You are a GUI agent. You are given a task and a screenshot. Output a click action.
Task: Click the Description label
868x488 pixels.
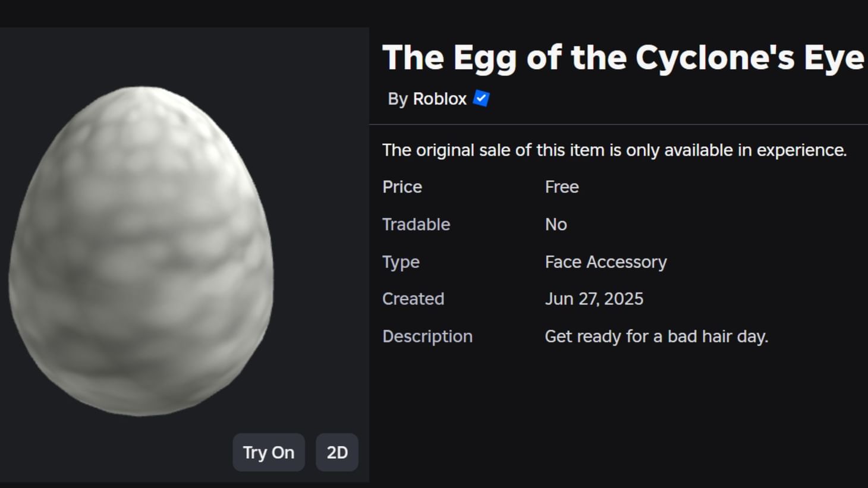point(427,336)
